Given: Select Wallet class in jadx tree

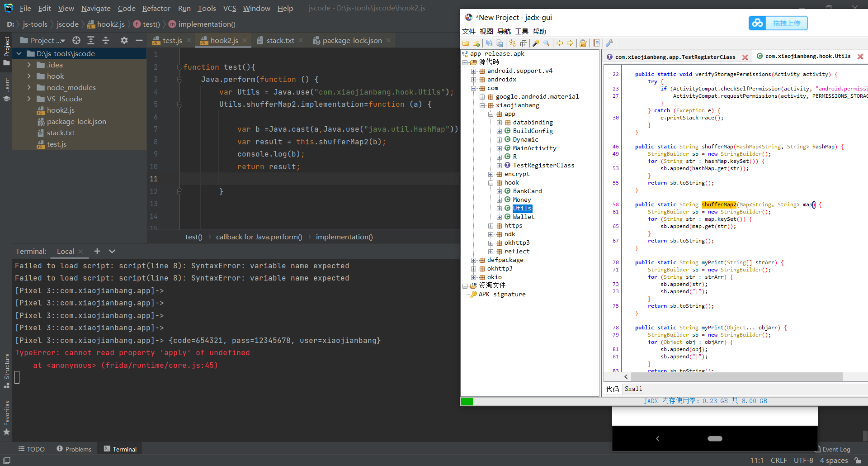Looking at the screenshot, I should pos(524,217).
